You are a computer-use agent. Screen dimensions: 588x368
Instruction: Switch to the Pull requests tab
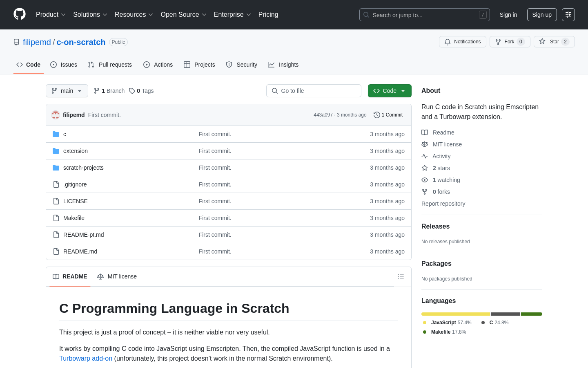pyautogui.click(x=110, y=65)
